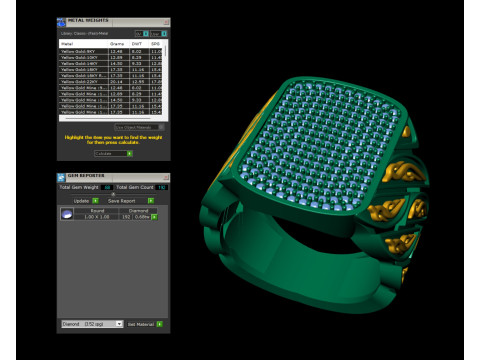Click the User cyan toggle in Metal Weights
This screenshot has height=360, width=480.
(x=164, y=34)
